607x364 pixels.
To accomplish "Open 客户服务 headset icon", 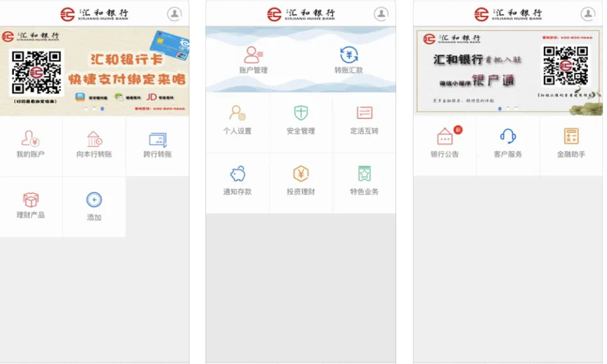I will [508, 136].
